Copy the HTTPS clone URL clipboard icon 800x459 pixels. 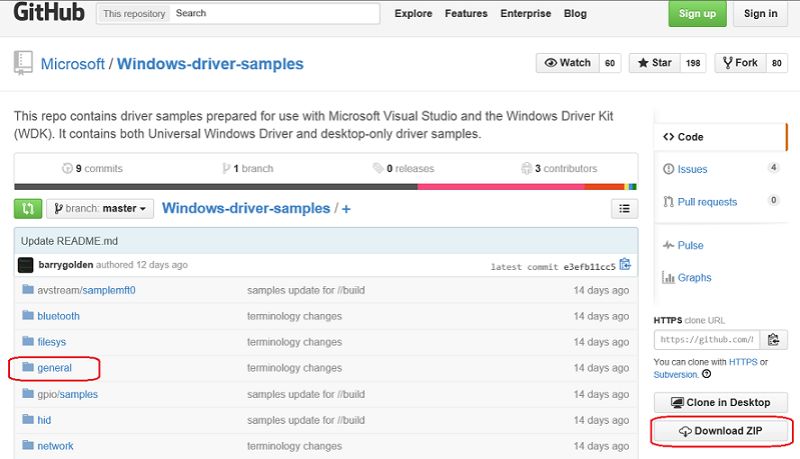click(773, 340)
